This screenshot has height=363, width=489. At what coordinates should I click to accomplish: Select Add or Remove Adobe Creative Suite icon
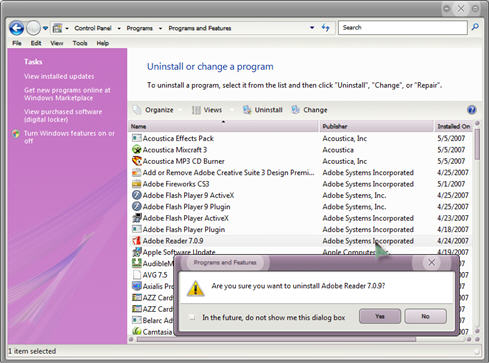click(x=137, y=172)
